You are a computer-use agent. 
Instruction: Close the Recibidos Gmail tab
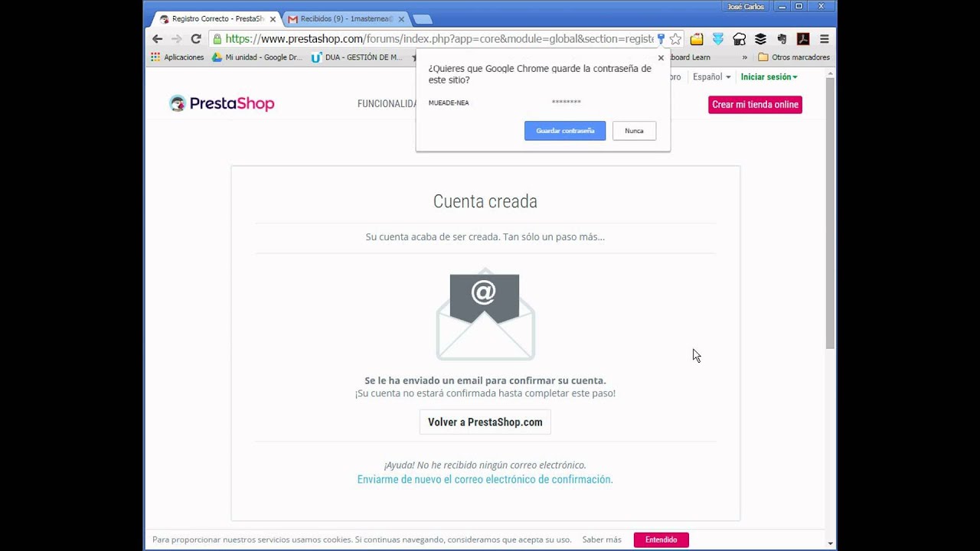(x=401, y=19)
